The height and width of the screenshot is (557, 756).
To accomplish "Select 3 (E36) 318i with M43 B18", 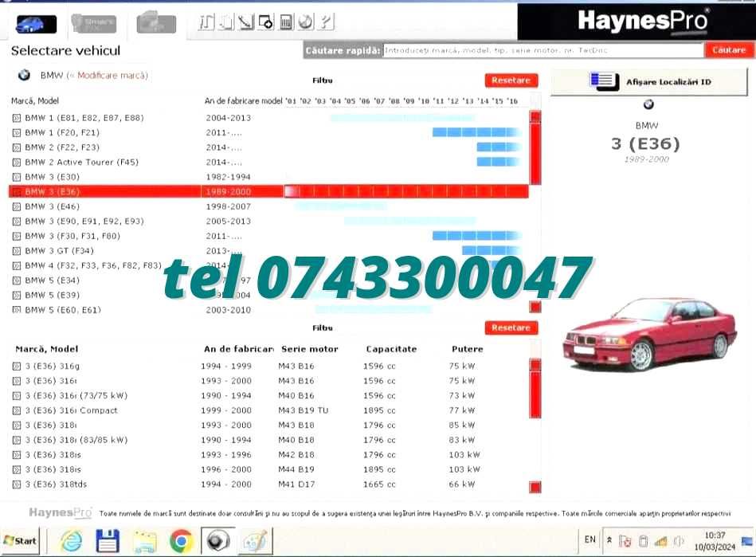I will 50,426.
